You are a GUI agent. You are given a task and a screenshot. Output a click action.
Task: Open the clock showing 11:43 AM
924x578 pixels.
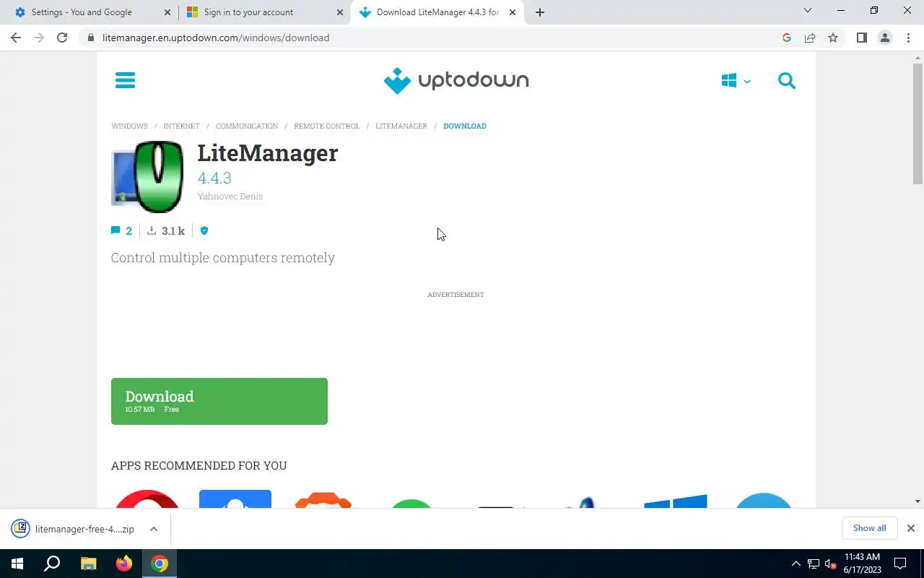tap(862, 564)
